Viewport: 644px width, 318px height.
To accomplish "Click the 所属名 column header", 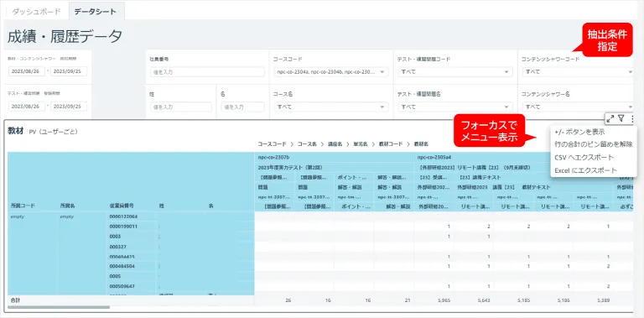I will point(68,206).
